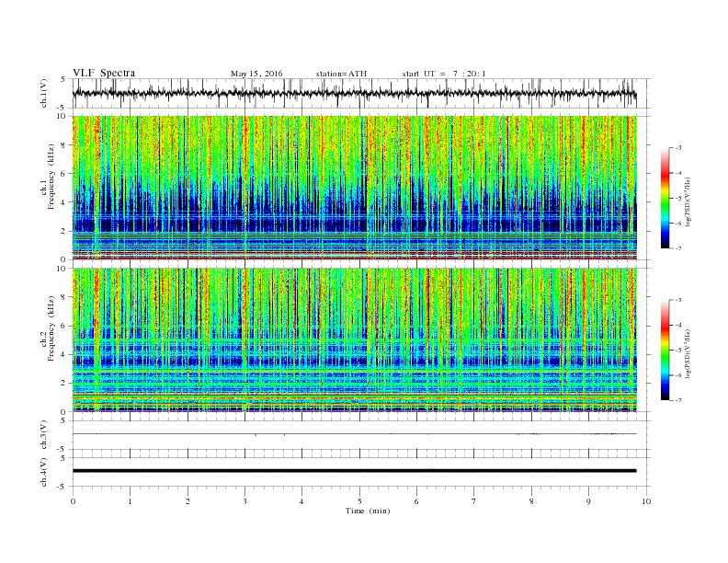
Task: Click the "8" kHz tick on ch.1 frequency axis
Action: tap(64, 145)
